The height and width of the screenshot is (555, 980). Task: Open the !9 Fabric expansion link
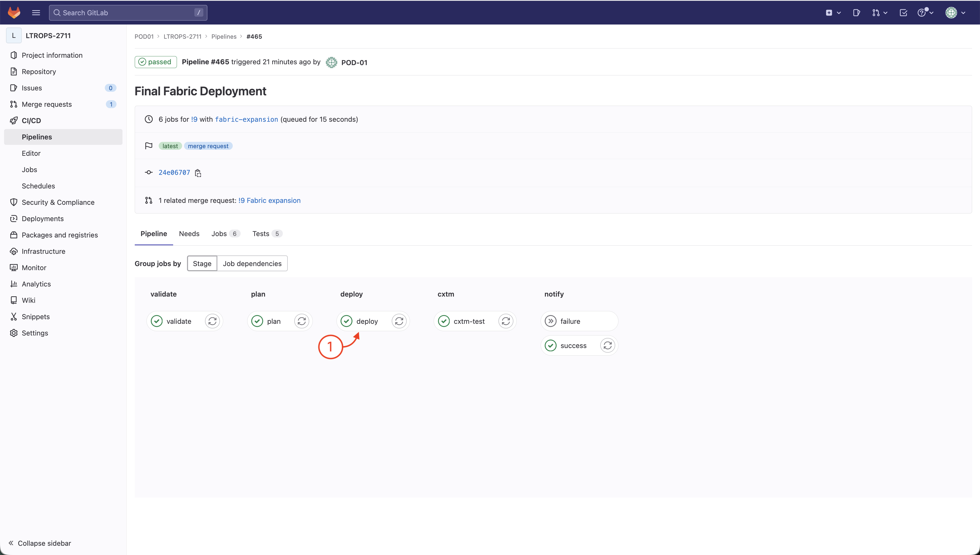[x=269, y=200]
